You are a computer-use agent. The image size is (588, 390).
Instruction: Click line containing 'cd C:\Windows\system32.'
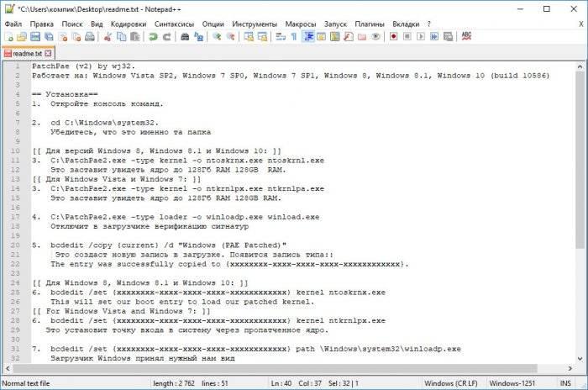[x=95, y=123]
